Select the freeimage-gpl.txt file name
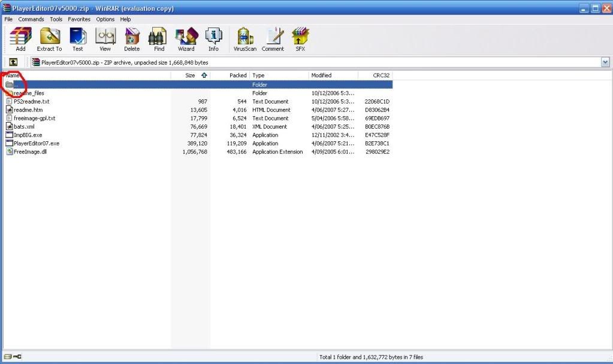613x364 pixels. [34, 118]
